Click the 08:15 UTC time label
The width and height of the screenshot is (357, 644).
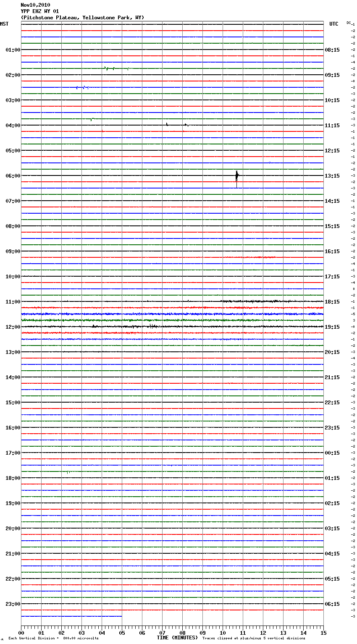tap(332, 50)
